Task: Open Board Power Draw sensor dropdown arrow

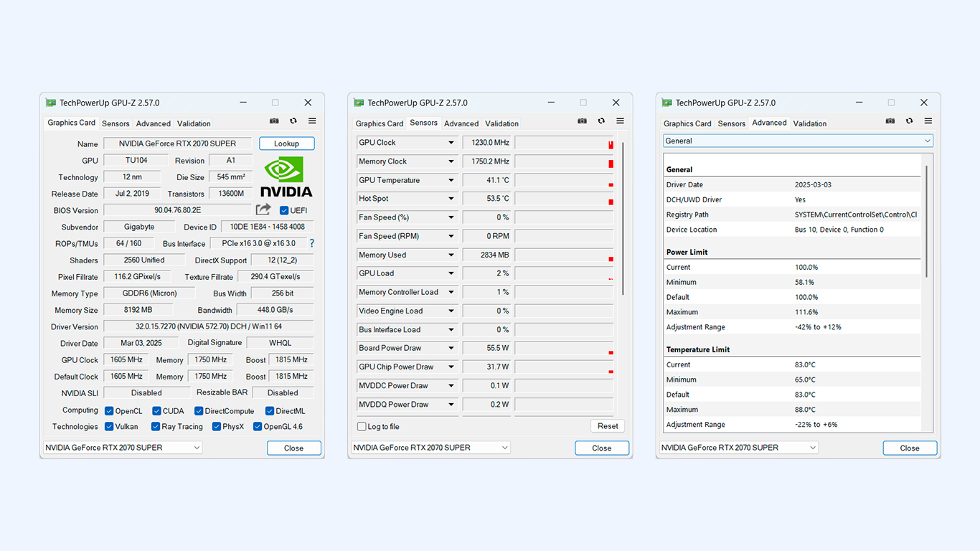Action: pyautogui.click(x=451, y=348)
